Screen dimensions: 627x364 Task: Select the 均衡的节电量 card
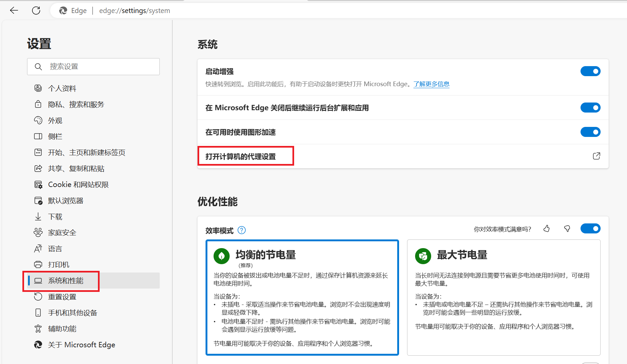(x=302, y=297)
